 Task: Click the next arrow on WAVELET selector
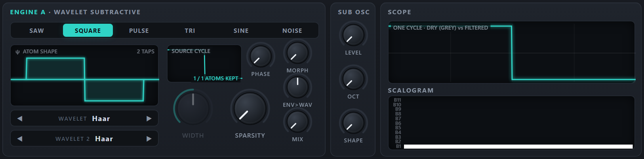(149, 119)
